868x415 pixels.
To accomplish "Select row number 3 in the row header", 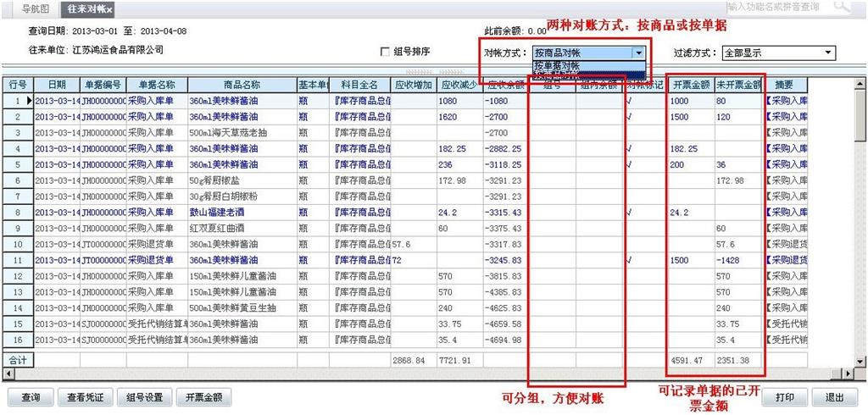I will (x=18, y=133).
